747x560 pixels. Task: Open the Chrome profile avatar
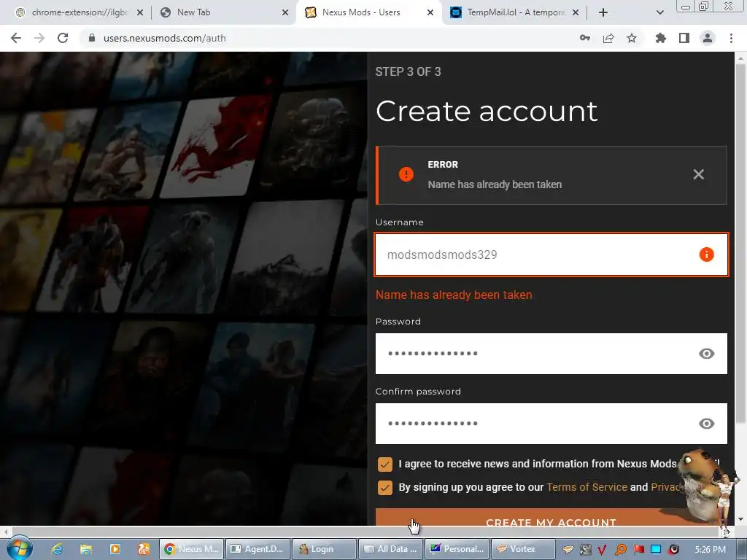708,38
